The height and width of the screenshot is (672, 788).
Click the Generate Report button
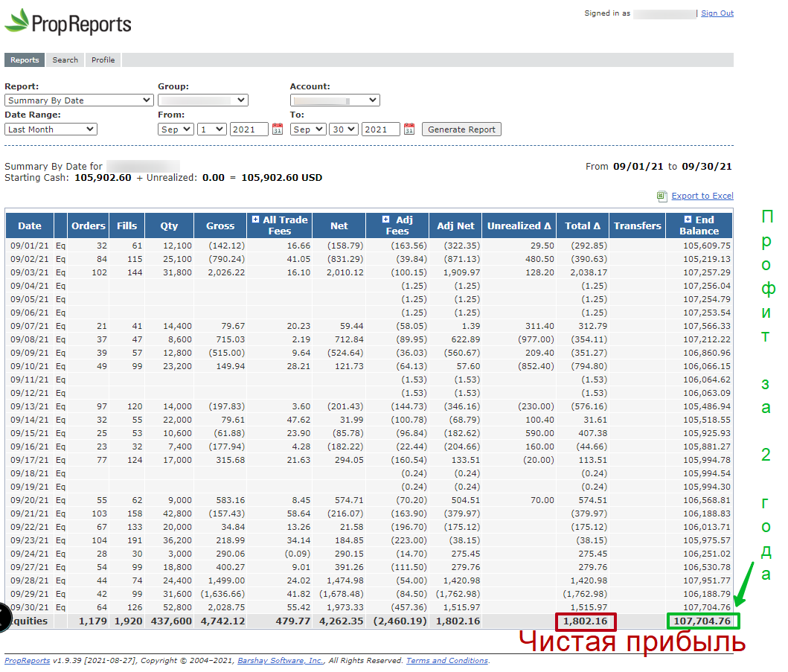pyautogui.click(x=461, y=129)
